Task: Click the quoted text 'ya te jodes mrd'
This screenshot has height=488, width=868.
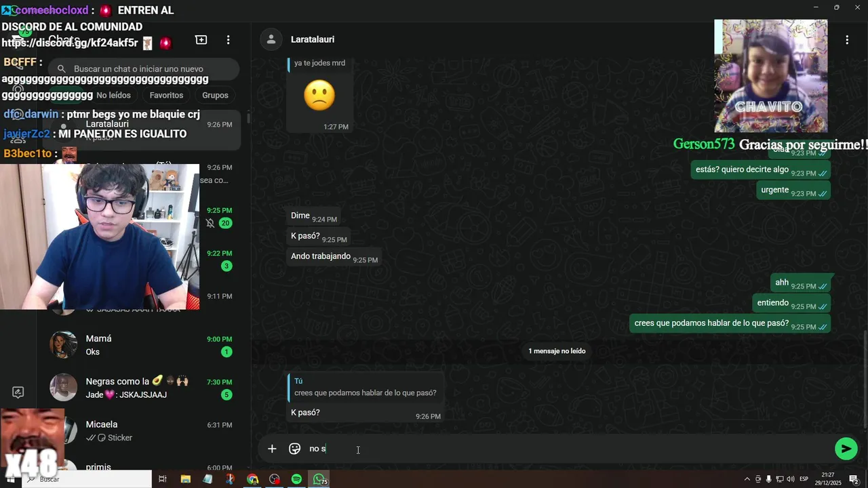Action: [319, 64]
